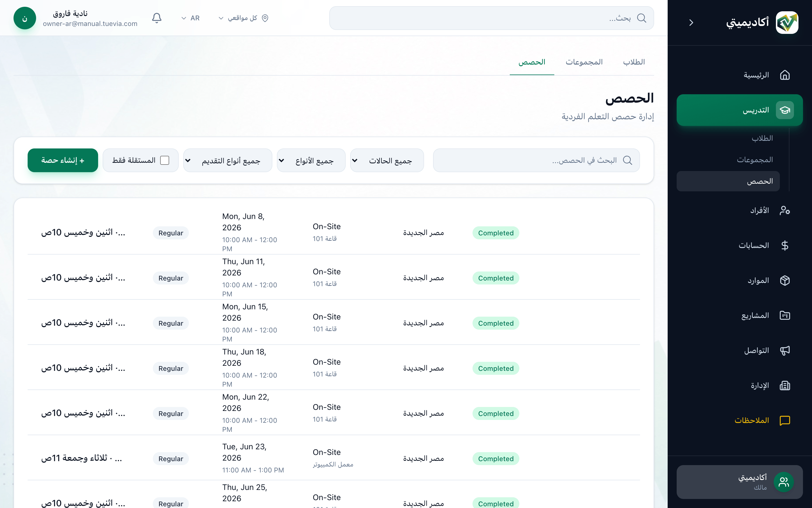Switch to the الطلاب tab
812x508 pixels.
tap(634, 62)
